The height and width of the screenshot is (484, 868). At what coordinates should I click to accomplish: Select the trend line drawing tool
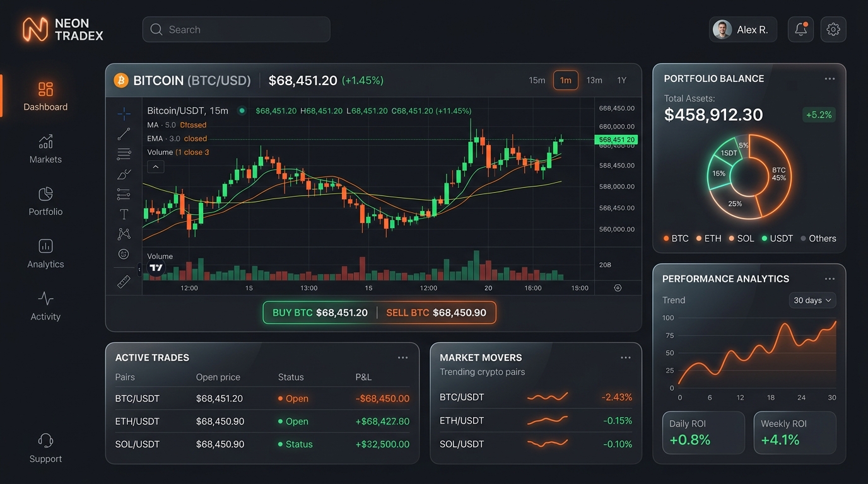pyautogui.click(x=124, y=134)
